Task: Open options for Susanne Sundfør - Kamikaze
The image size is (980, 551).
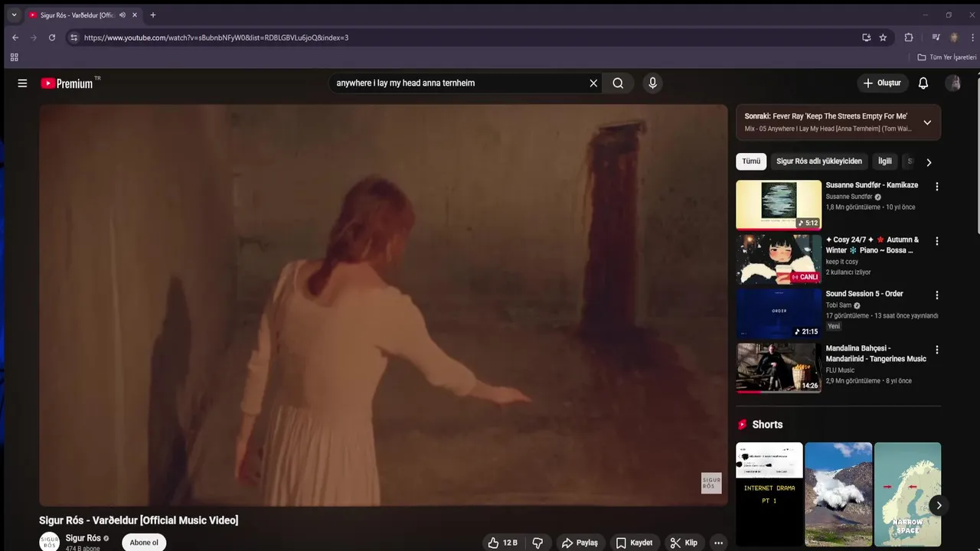Action: coord(936,187)
